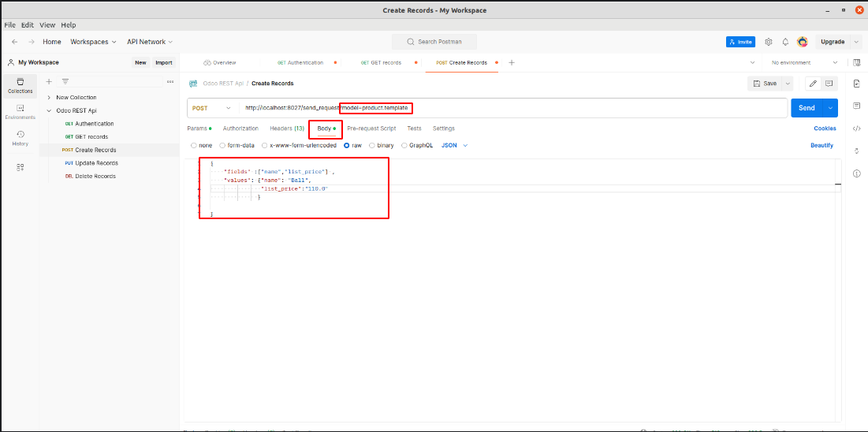The image size is (868, 432).
Task: Open the Help menu
Action: 69,25
